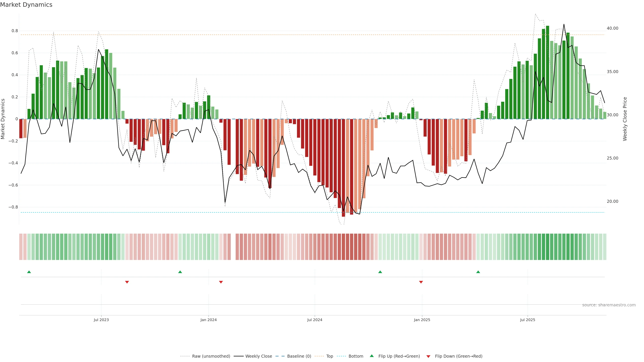
Task: Click the red flip-down triangle before Jan 2025
Action: coord(421,282)
